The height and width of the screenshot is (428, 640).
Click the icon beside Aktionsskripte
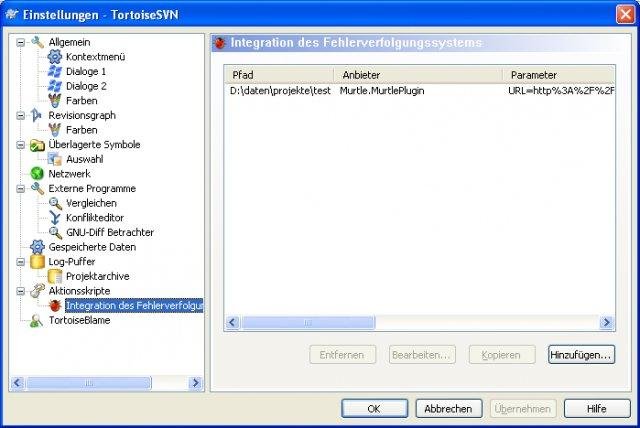[37, 291]
